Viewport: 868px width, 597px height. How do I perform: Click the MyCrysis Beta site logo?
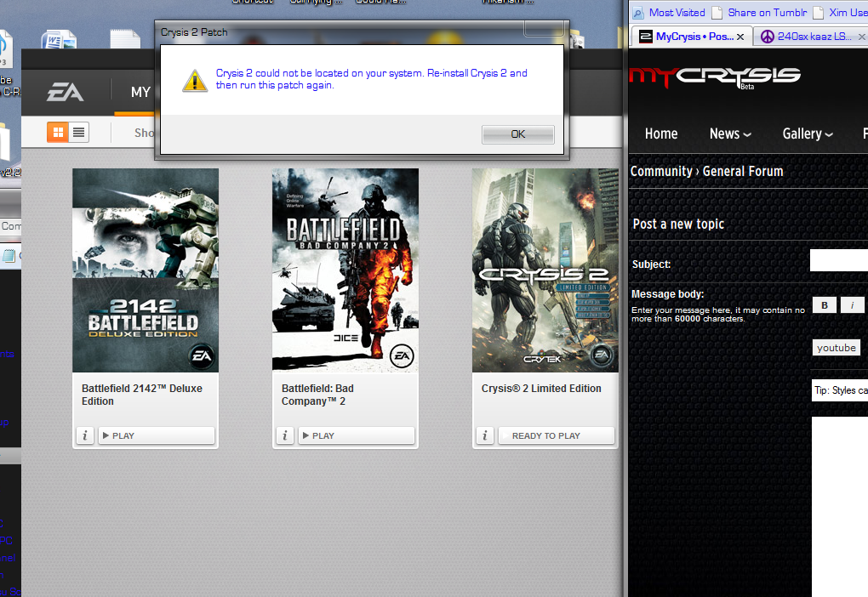[x=715, y=77]
